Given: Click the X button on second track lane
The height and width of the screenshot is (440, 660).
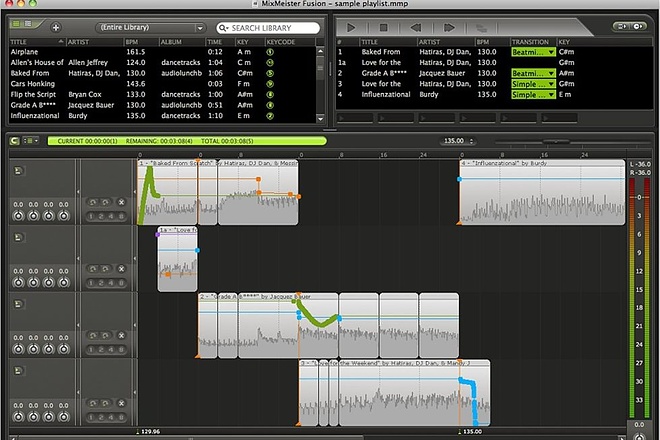Looking at the screenshot, I should pos(121,269).
